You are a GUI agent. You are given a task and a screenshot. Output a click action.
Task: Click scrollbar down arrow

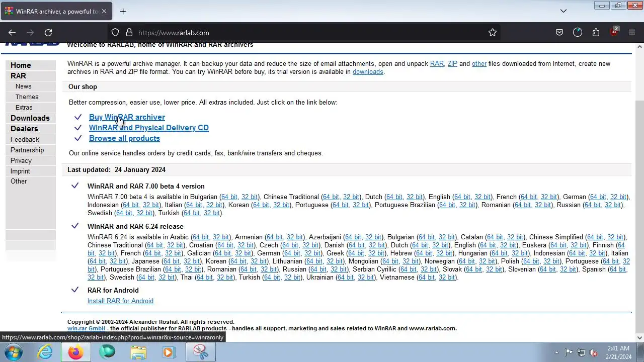639,338
